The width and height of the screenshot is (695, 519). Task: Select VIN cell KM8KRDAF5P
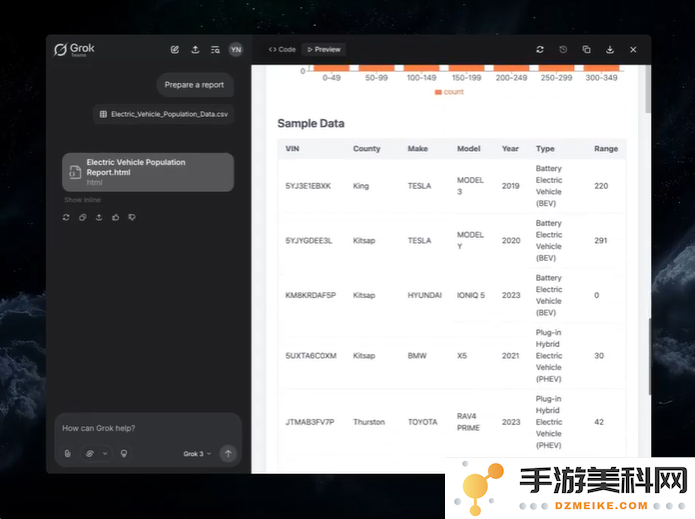310,295
